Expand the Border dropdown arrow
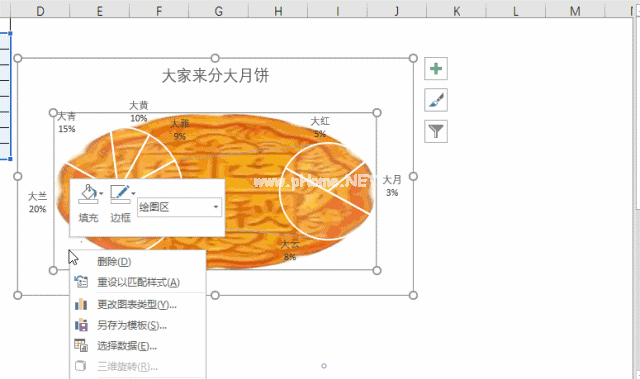This screenshot has height=379, width=640. coord(133,194)
